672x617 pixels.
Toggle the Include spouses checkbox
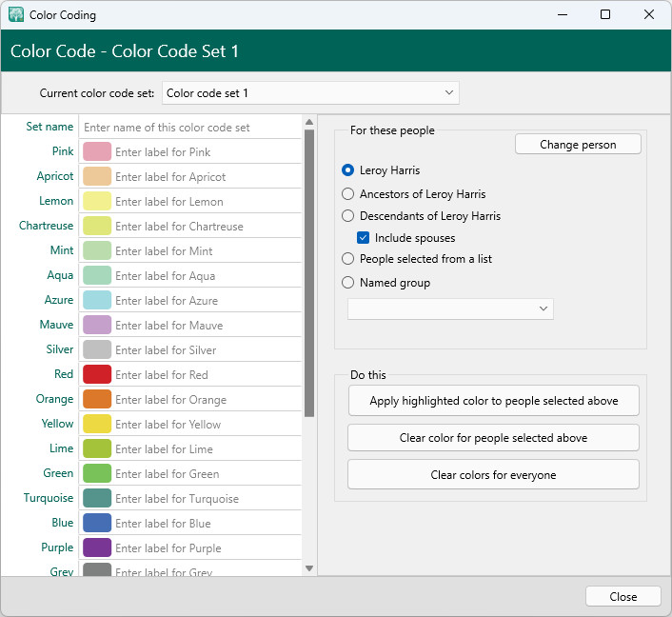coord(363,237)
